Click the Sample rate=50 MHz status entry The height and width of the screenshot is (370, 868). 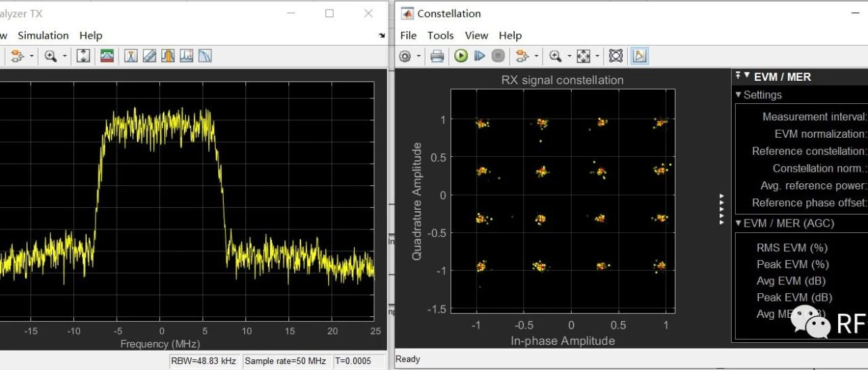coord(285,361)
